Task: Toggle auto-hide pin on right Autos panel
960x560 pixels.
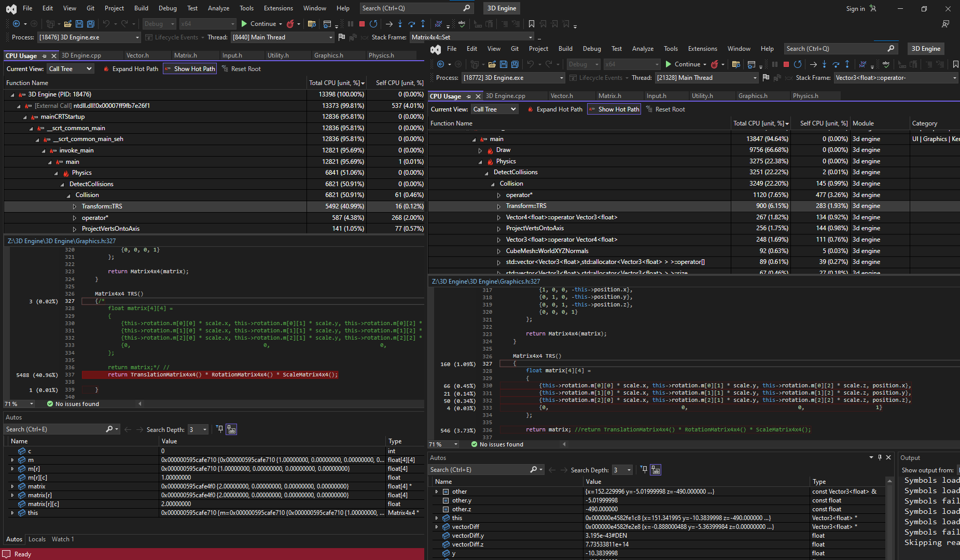Action: click(880, 457)
